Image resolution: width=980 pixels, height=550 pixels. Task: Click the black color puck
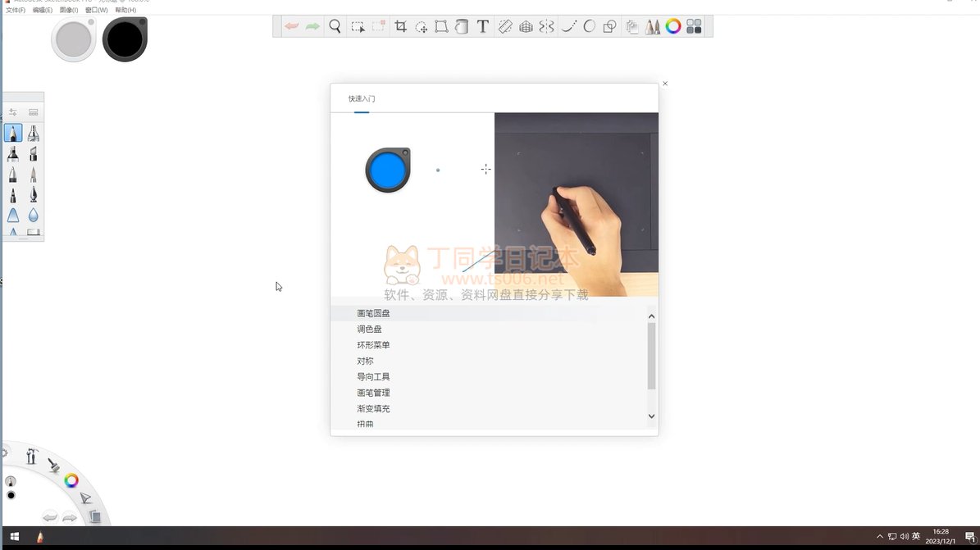click(x=125, y=40)
